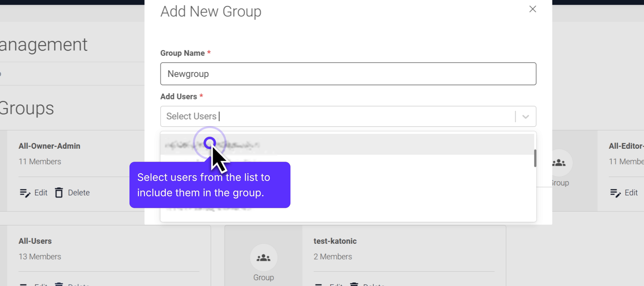Screen dimensions: 644x286
Task: Click trash icon for All-Owner-Admin group
Action: [x=59, y=193]
